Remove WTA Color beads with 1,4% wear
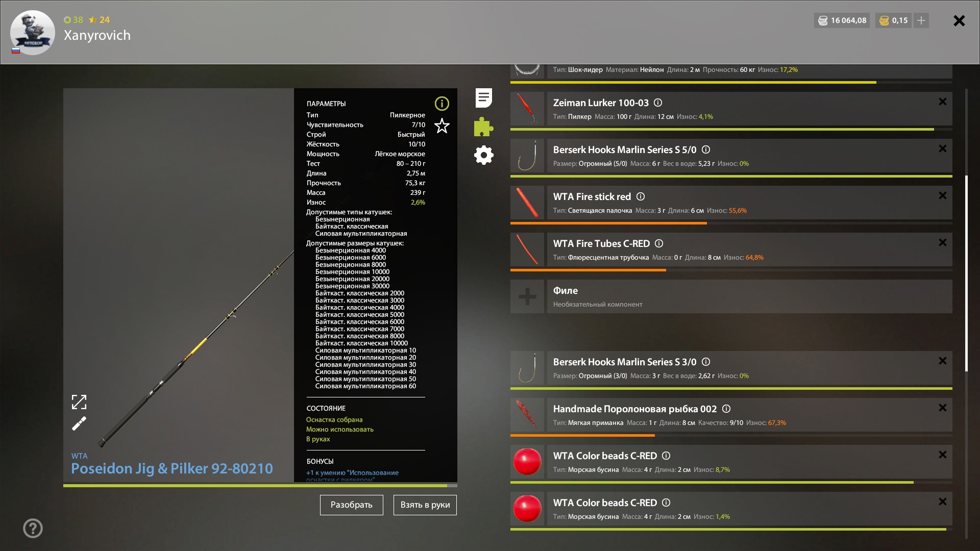The width and height of the screenshot is (980, 551). (x=942, y=502)
